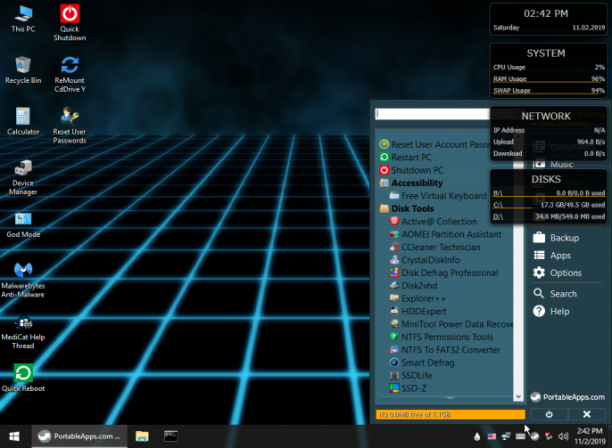The height and width of the screenshot is (448, 612).
Task: Click Search in PortableApps sidebar
Action: pos(555,294)
